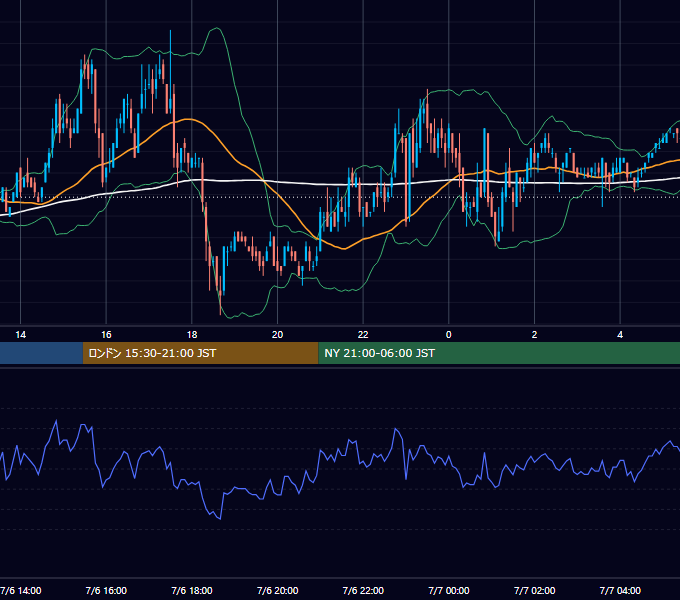Click the ロンドン 15:30-21:00 JST session bar

click(x=200, y=353)
